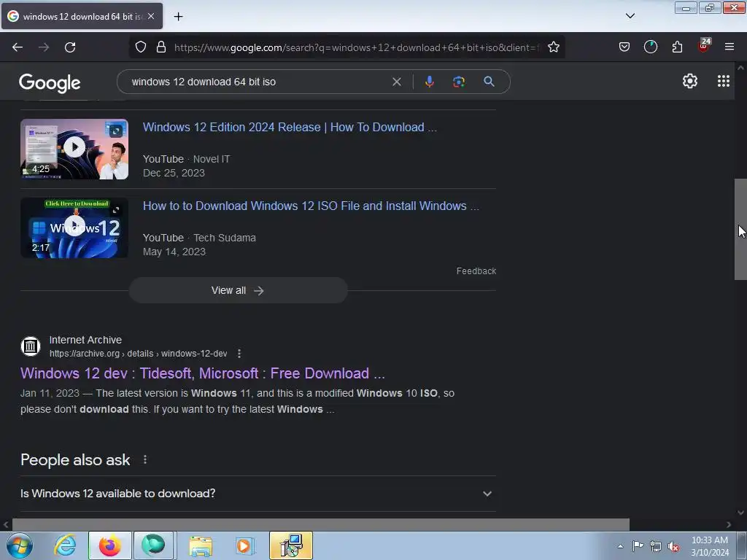The height and width of the screenshot is (560, 747).
Task: Open more options for Internet Archive result
Action: pyautogui.click(x=239, y=354)
